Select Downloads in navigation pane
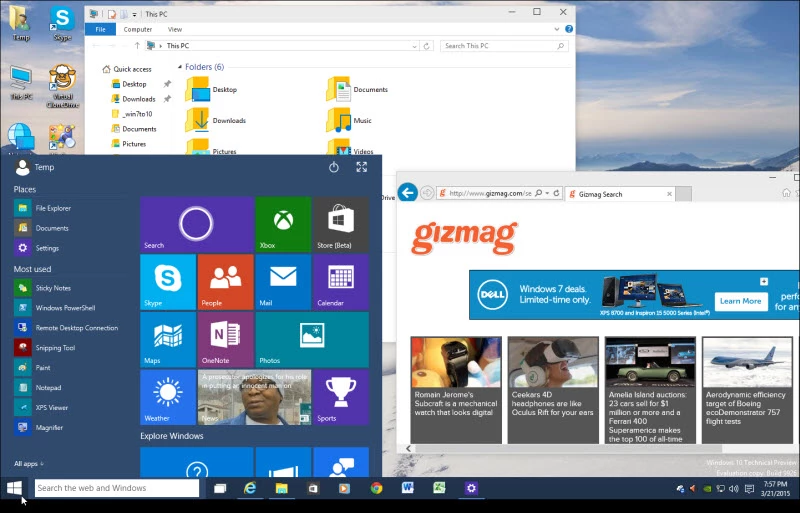 (x=134, y=99)
